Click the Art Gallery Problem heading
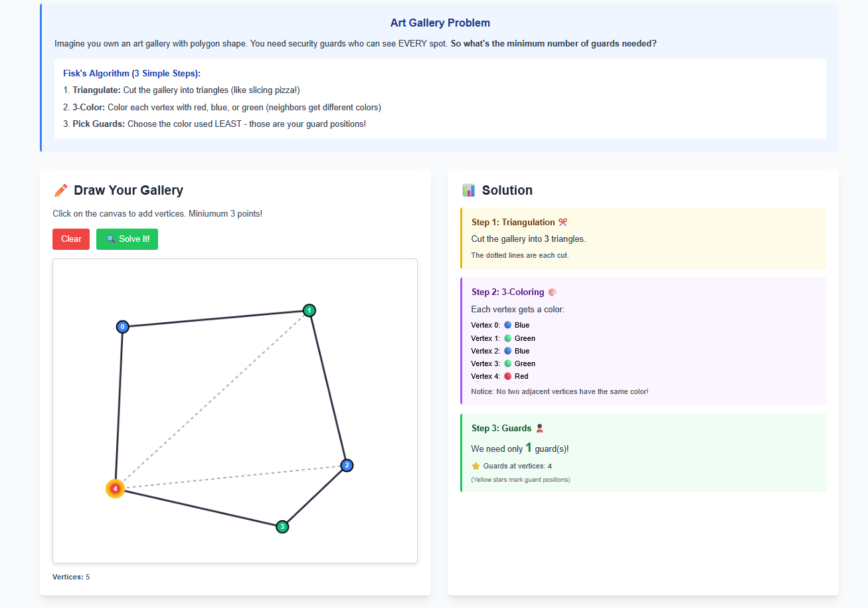 (440, 23)
